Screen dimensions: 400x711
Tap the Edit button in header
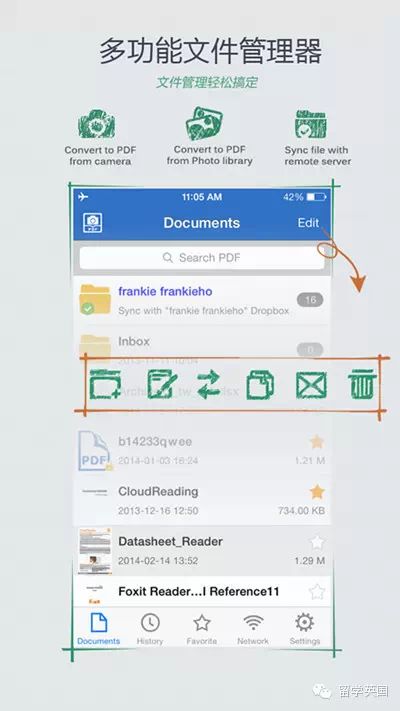coord(308,223)
